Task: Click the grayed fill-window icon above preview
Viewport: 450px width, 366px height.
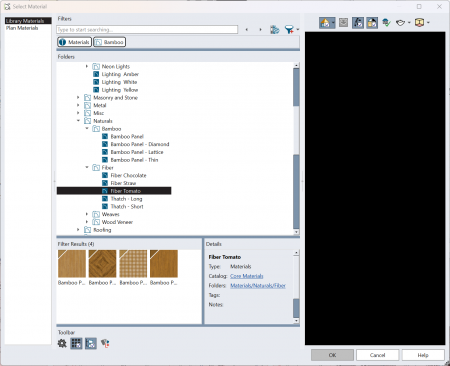Action: (343, 23)
